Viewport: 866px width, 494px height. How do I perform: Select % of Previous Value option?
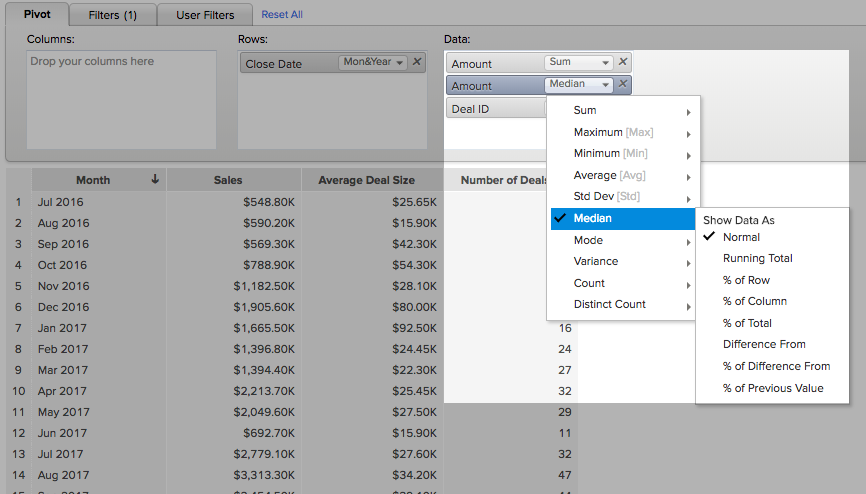coord(773,388)
